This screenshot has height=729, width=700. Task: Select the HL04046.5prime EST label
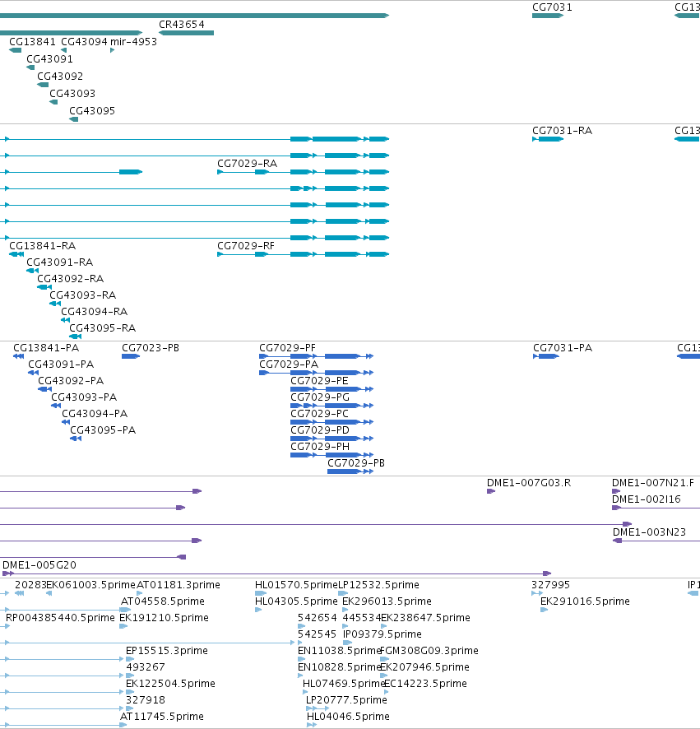tap(348, 717)
